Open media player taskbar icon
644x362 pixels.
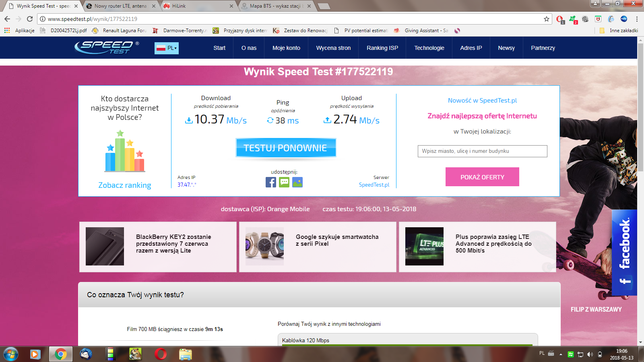point(35,354)
